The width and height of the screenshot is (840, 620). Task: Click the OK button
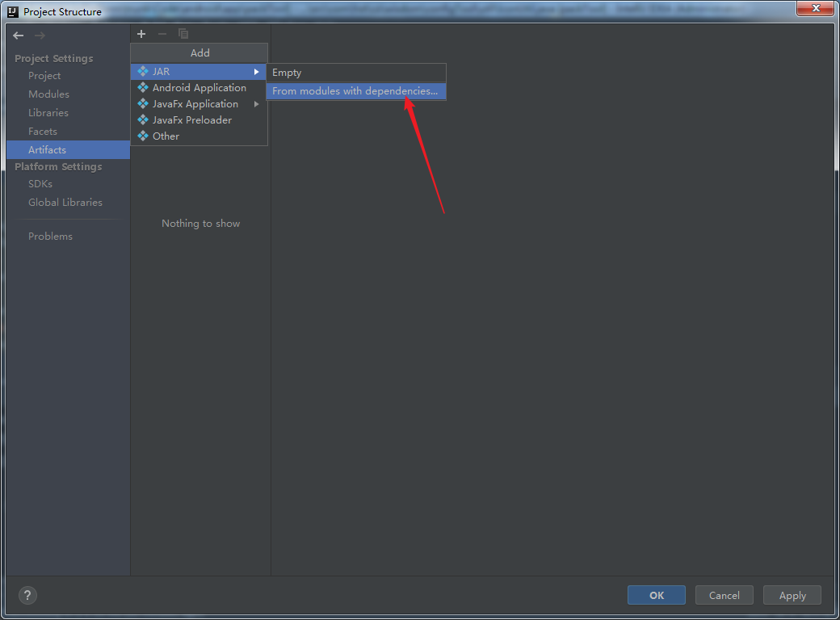coord(656,595)
